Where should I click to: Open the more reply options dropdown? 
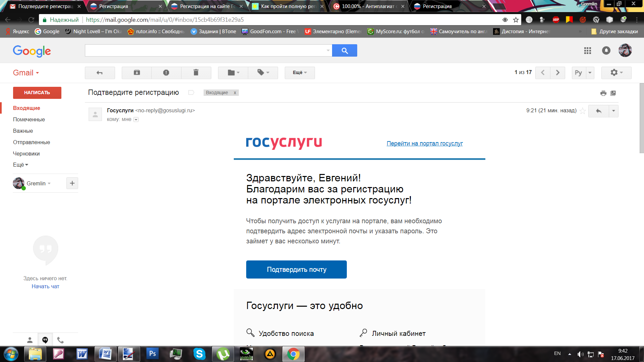point(613,111)
